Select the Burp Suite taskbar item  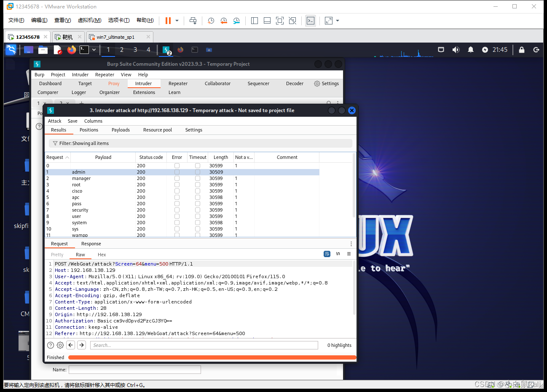pos(166,50)
